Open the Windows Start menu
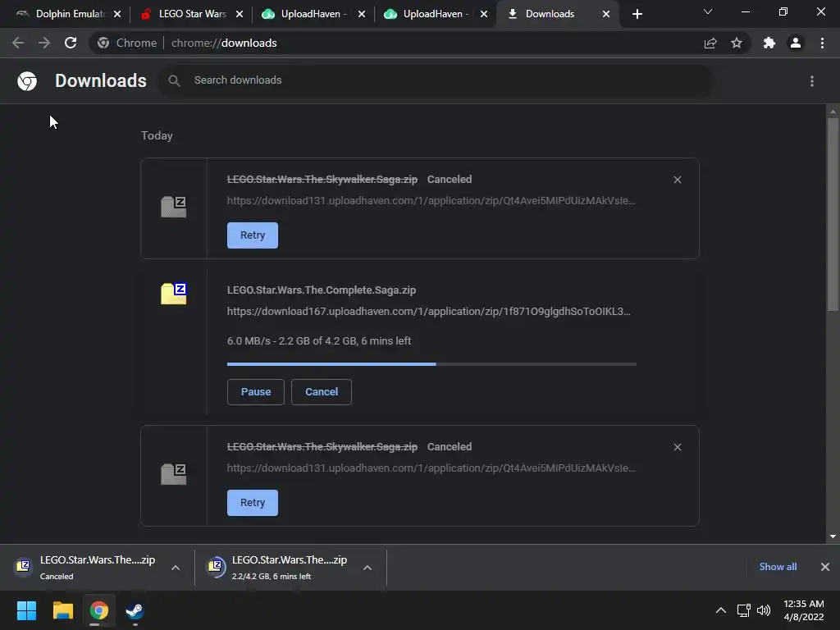 26,610
